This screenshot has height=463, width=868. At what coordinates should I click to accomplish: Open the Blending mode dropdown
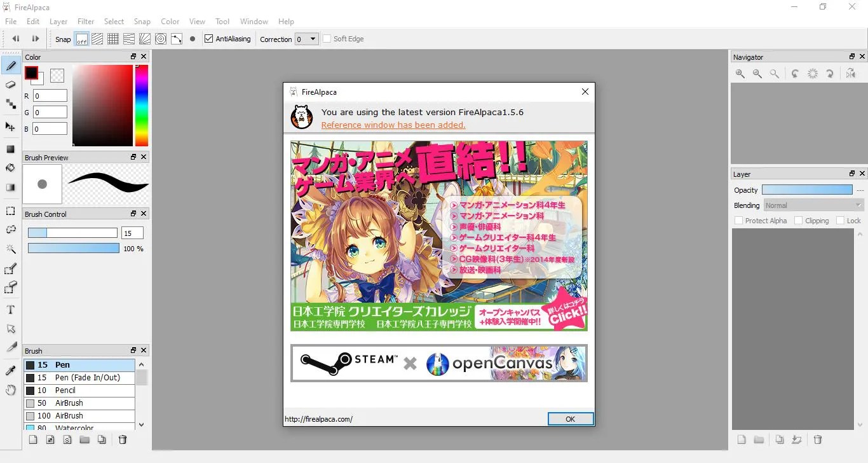pos(813,205)
